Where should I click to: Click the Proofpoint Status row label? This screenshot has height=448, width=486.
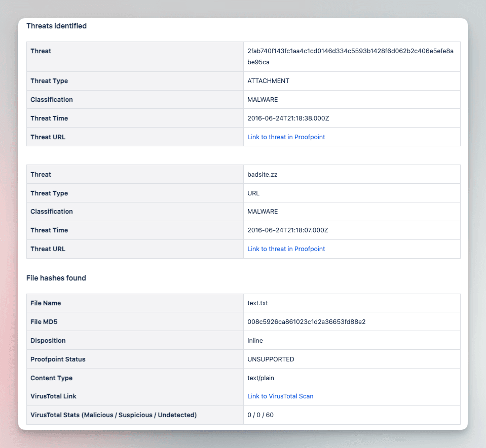point(58,359)
